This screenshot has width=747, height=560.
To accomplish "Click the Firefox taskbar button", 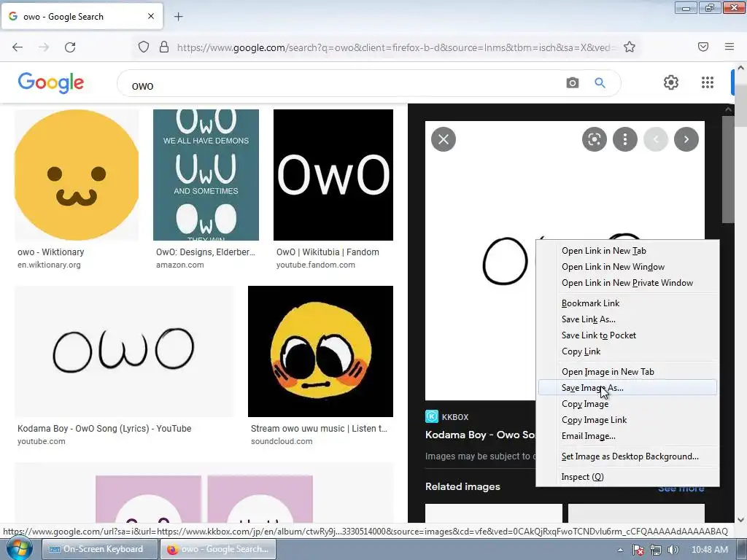I will point(217,549).
